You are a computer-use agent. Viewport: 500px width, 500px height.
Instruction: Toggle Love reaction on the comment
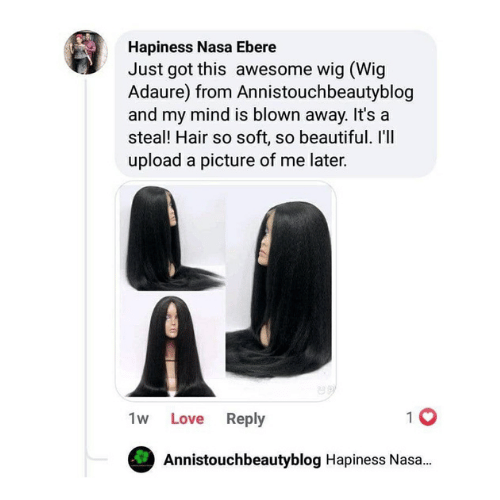(x=187, y=419)
